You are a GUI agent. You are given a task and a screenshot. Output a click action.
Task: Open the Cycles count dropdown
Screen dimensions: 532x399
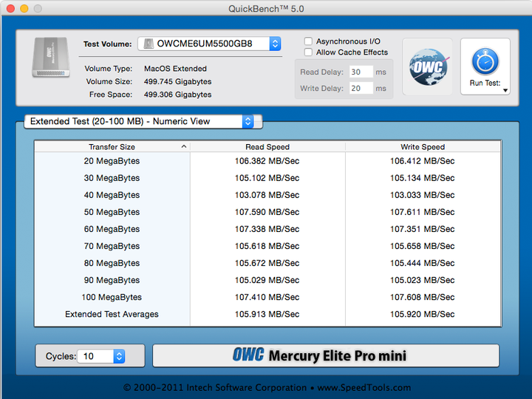pyautogui.click(x=118, y=356)
